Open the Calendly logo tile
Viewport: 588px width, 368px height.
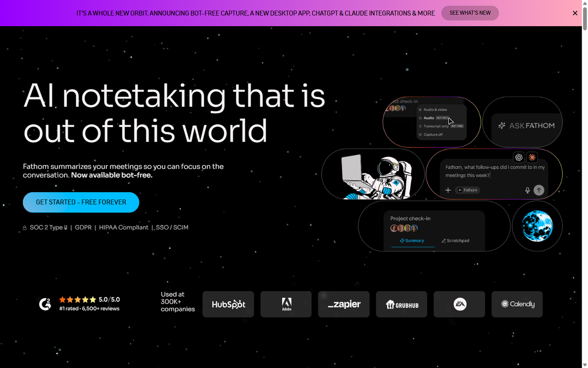coord(517,304)
